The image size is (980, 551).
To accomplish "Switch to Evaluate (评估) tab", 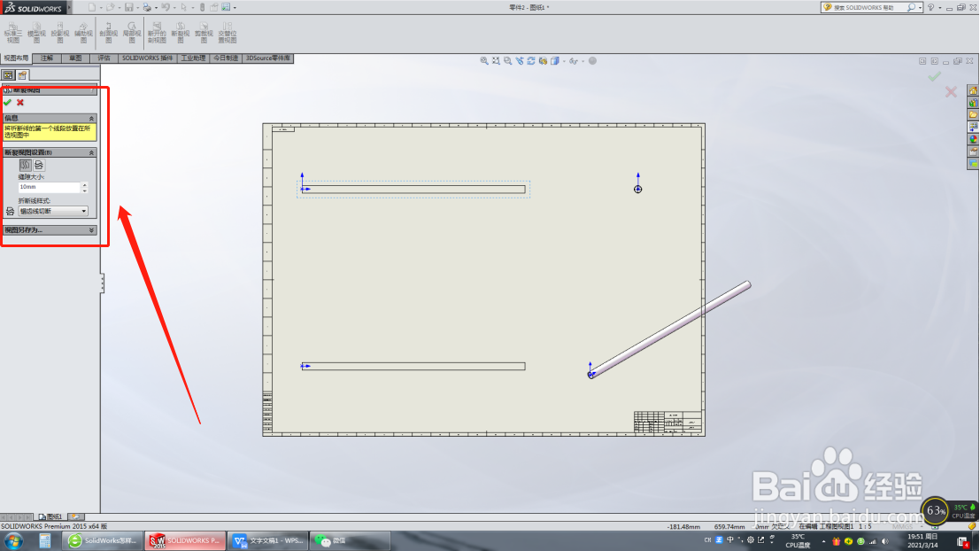I will pos(104,58).
